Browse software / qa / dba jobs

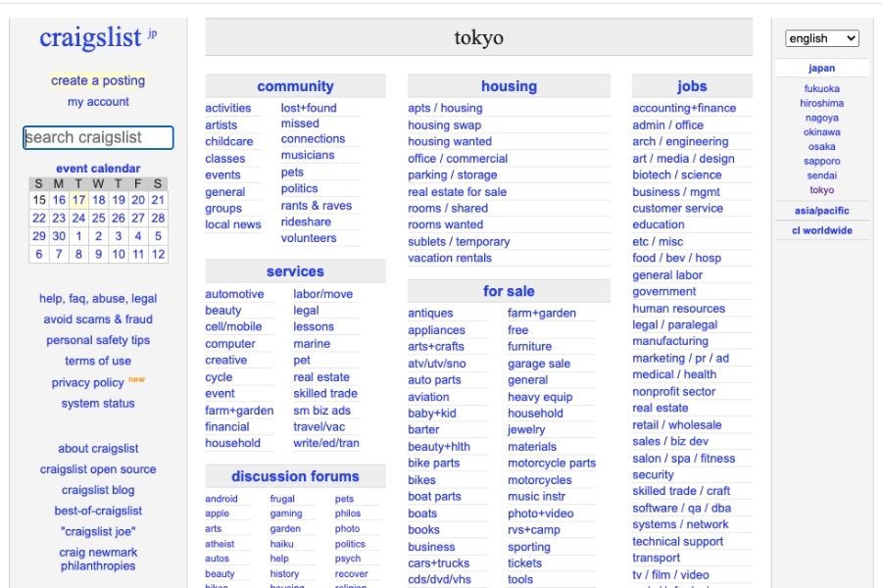(682, 508)
